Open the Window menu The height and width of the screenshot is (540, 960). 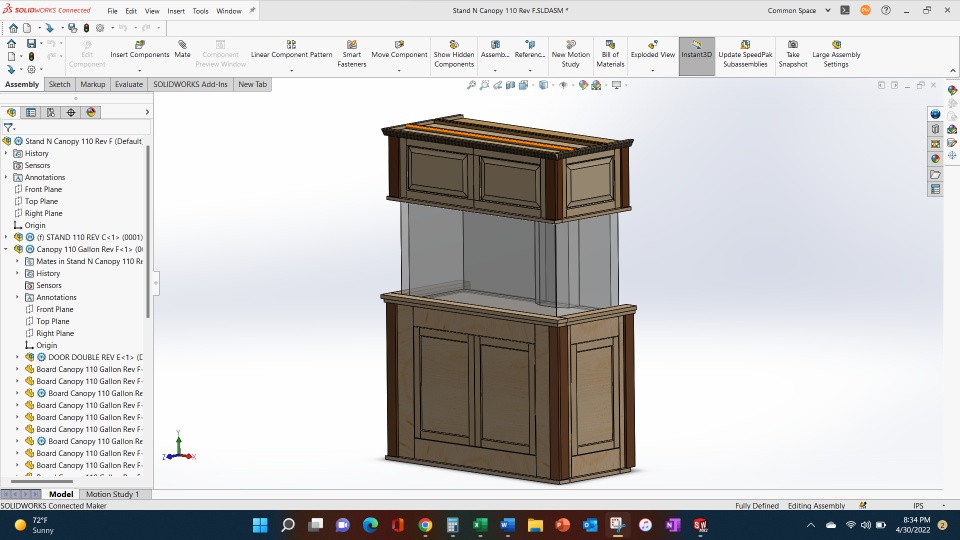coord(228,11)
